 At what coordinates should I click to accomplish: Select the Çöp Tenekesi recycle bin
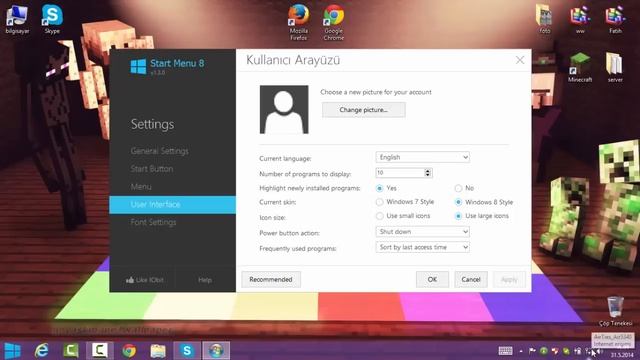click(615, 311)
